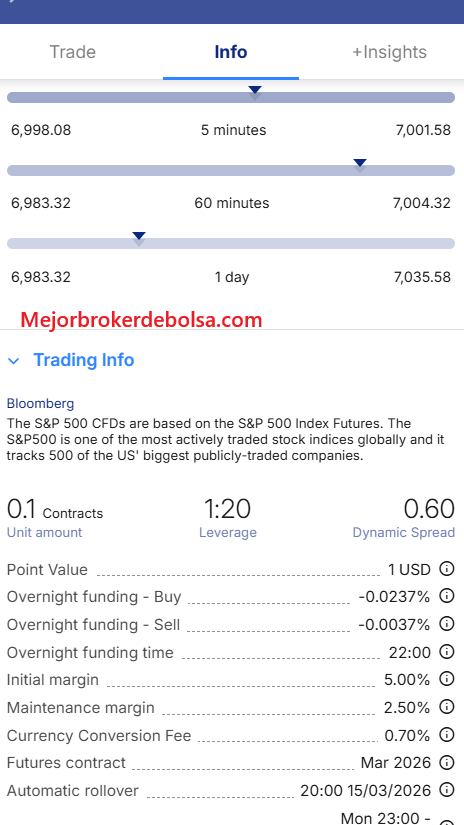Open info icon for Overnight funding - Buy
The height and width of the screenshot is (825, 464).
pos(446,596)
